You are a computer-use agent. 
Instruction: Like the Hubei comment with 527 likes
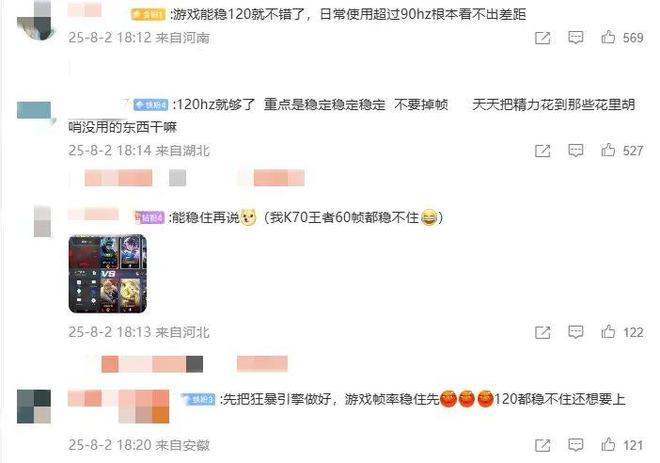point(608,150)
